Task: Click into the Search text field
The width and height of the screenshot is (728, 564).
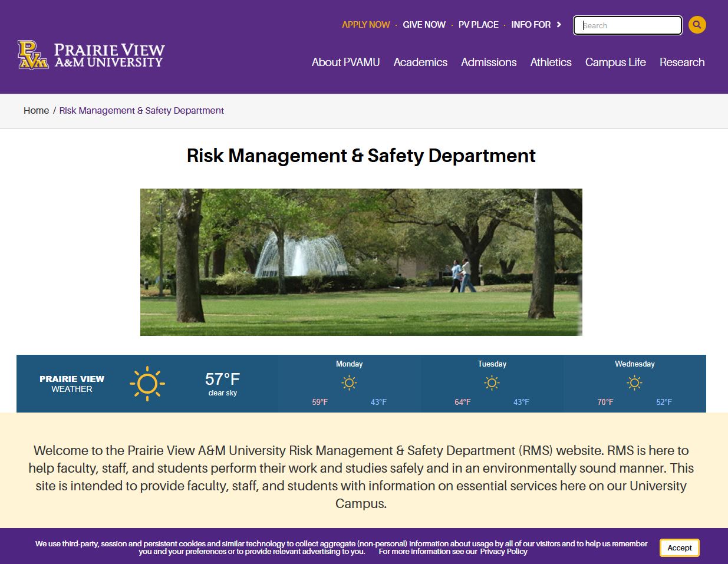Action: tap(627, 25)
